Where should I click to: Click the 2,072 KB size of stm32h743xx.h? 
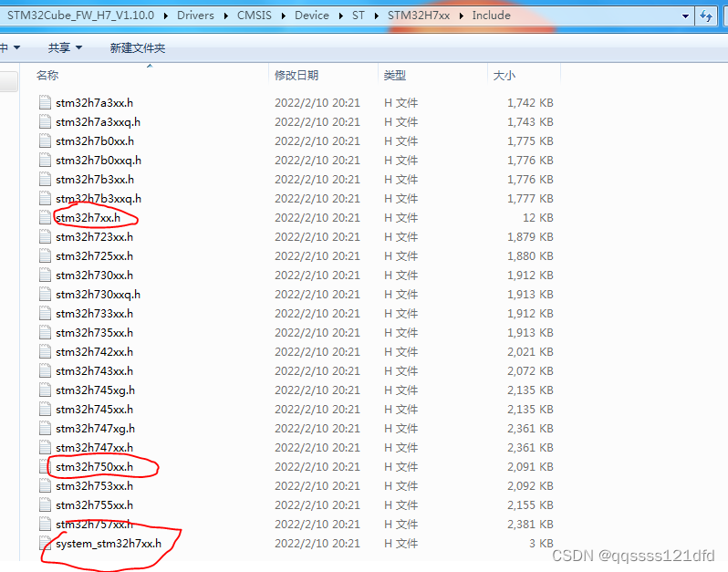[x=530, y=371]
